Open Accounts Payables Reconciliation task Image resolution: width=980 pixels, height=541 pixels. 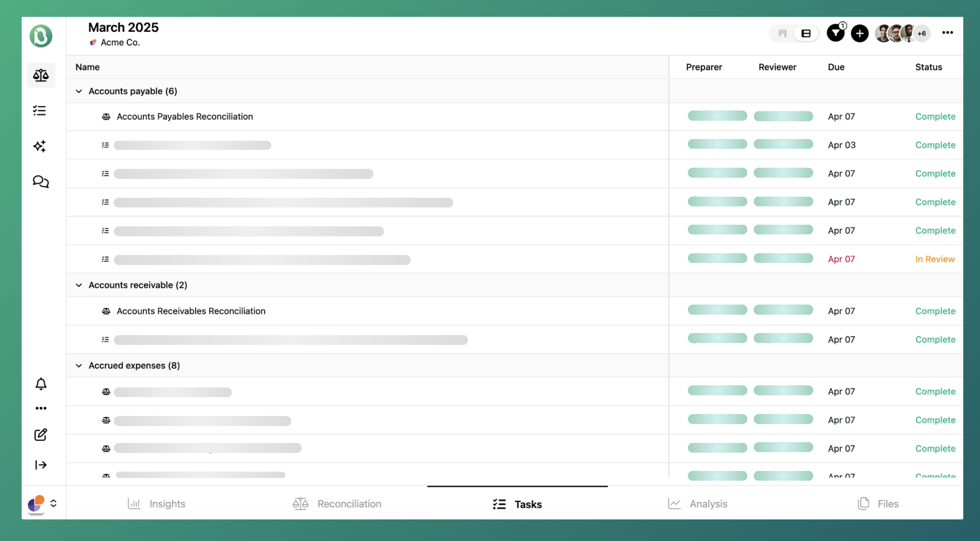click(185, 116)
